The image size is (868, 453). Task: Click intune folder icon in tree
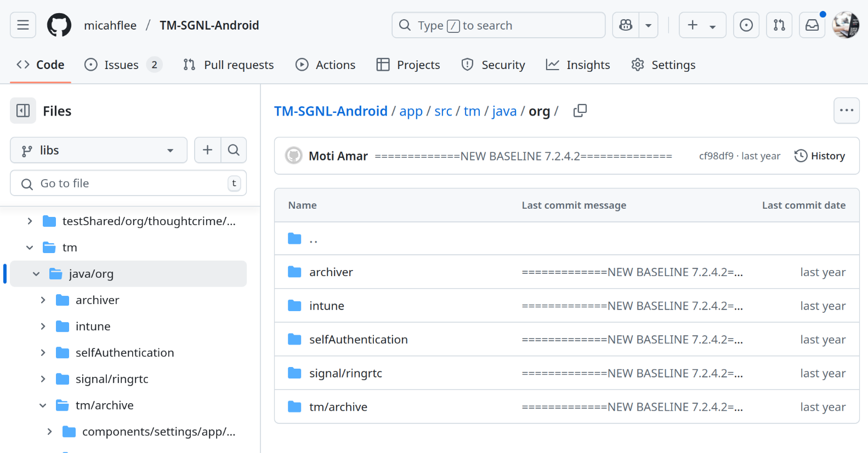[x=63, y=326]
